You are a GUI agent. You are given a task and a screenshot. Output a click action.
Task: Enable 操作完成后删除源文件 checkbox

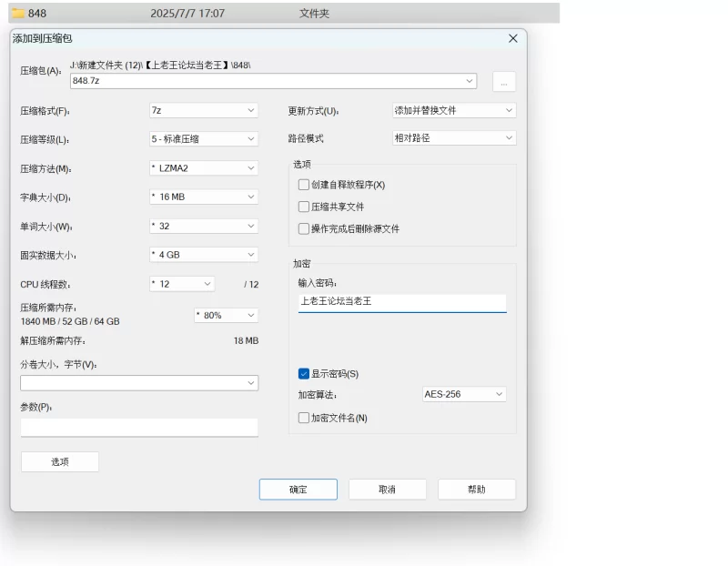tap(304, 228)
